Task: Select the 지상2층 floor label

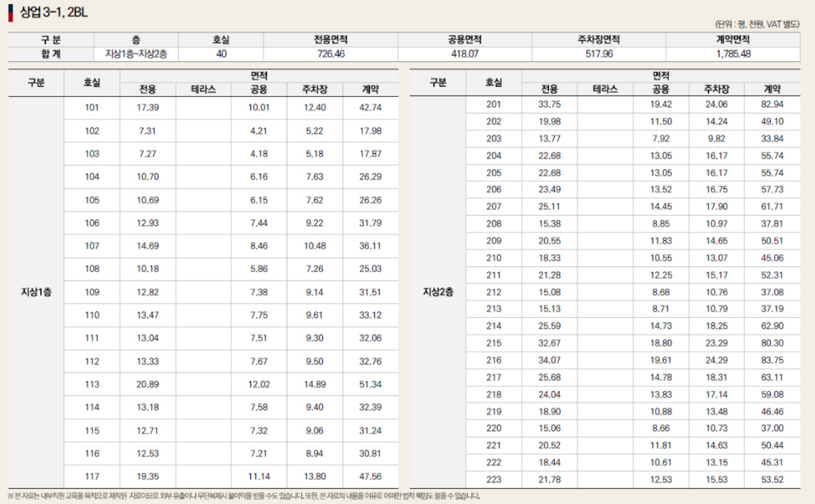Action: [x=438, y=292]
